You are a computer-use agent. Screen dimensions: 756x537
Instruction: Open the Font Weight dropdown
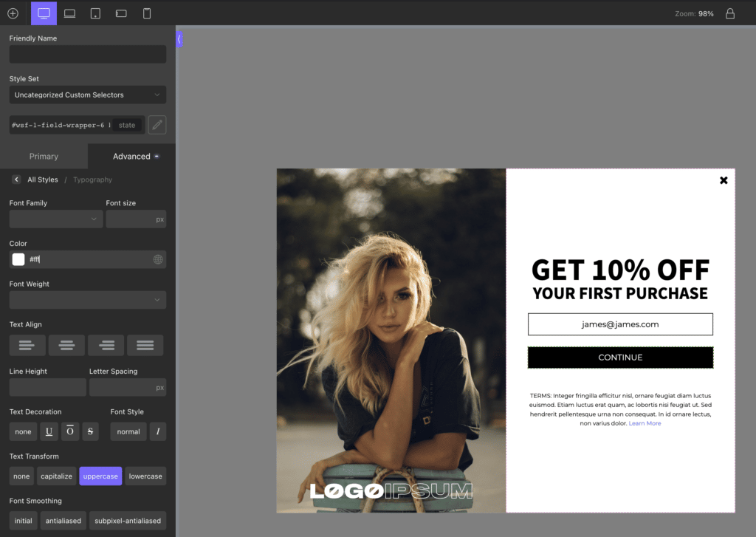[88, 300]
